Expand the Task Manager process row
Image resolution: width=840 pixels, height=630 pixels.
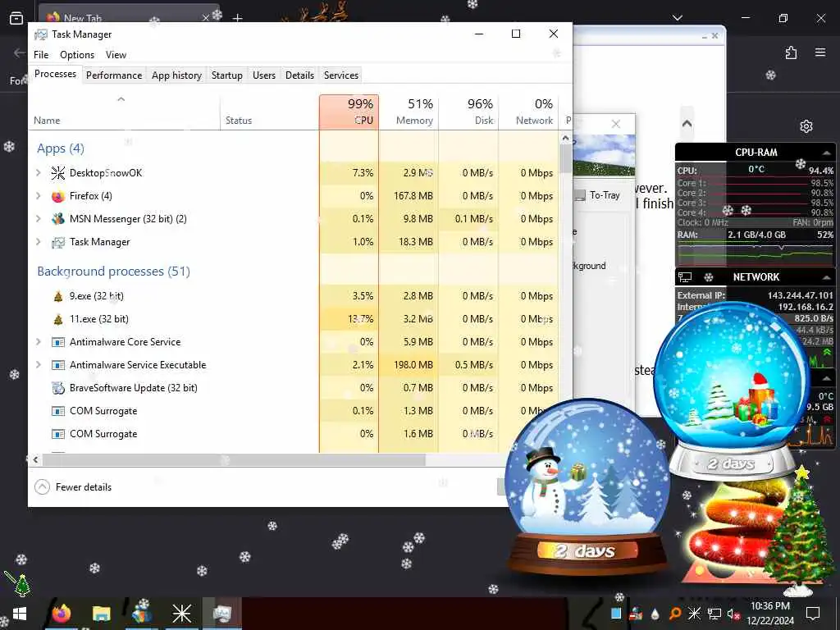pos(38,242)
